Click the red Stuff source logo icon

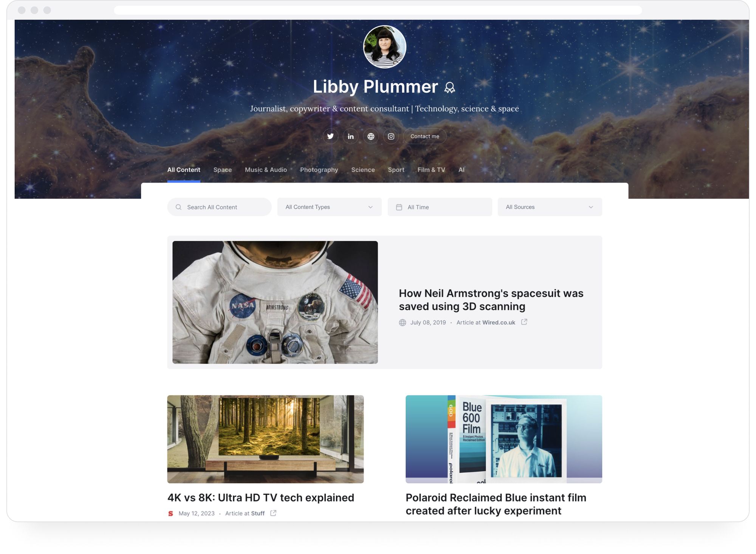(170, 513)
